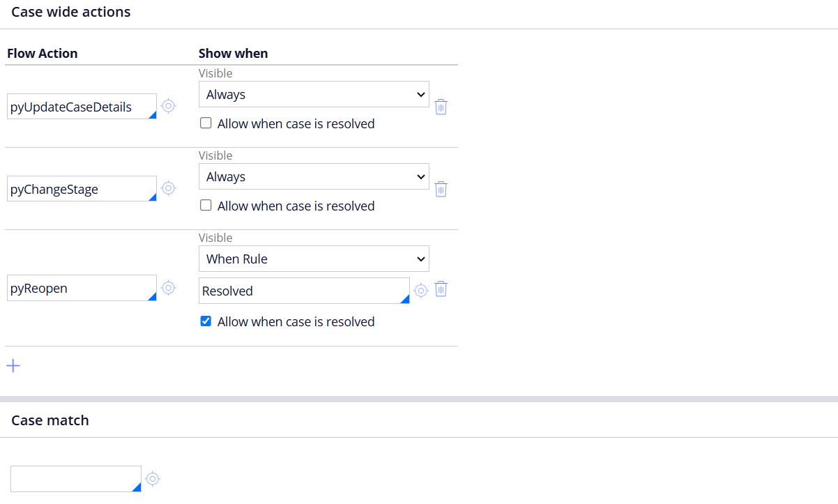This screenshot has width=838, height=504.
Task: Click the pyUpdateCaseDetails flow action field
Action: pyautogui.click(x=80, y=107)
